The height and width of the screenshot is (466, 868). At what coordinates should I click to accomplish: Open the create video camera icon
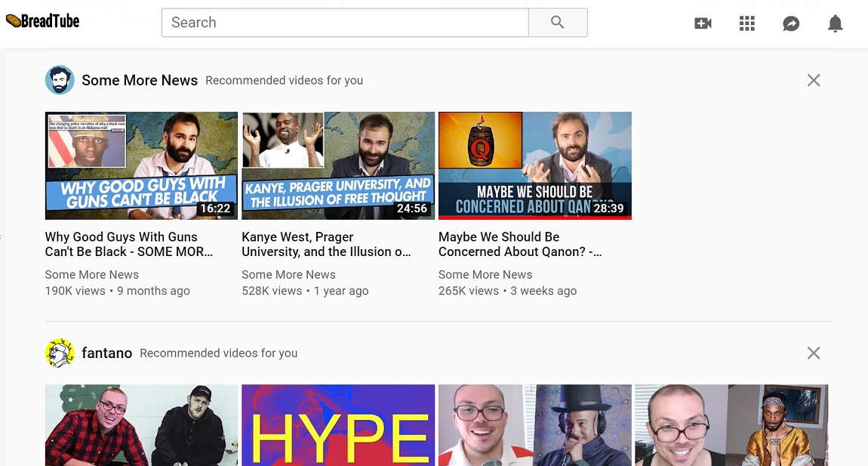click(x=703, y=23)
